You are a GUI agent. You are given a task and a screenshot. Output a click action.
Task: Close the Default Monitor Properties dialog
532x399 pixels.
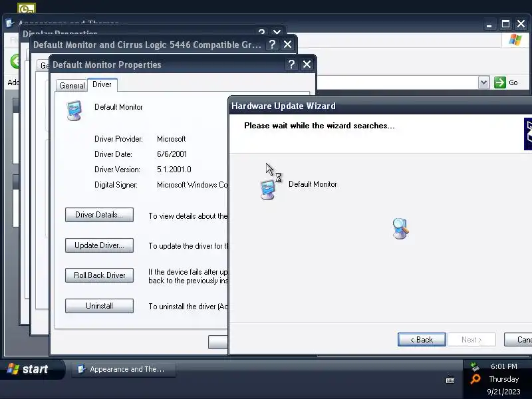pyautogui.click(x=307, y=64)
